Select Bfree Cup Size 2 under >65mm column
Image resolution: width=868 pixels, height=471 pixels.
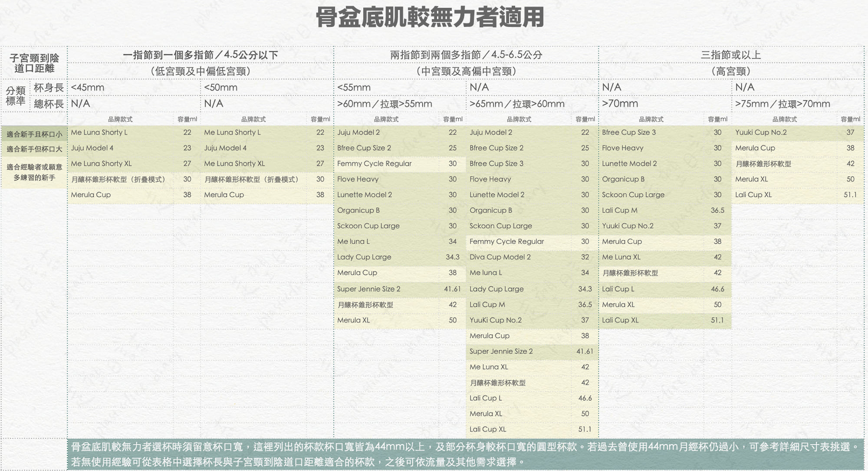[496, 148]
